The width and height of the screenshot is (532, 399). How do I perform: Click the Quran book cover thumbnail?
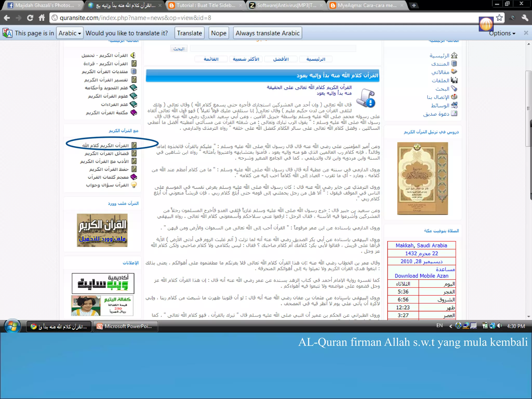pos(422,178)
